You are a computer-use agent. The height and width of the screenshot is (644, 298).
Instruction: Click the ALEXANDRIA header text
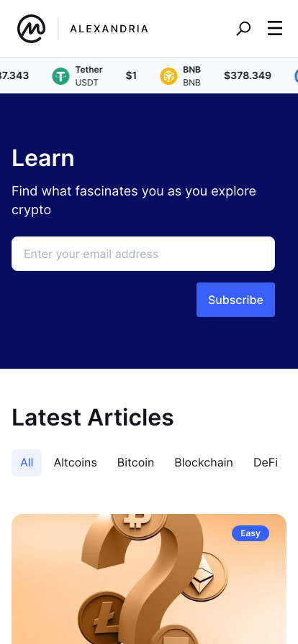click(x=109, y=29)
